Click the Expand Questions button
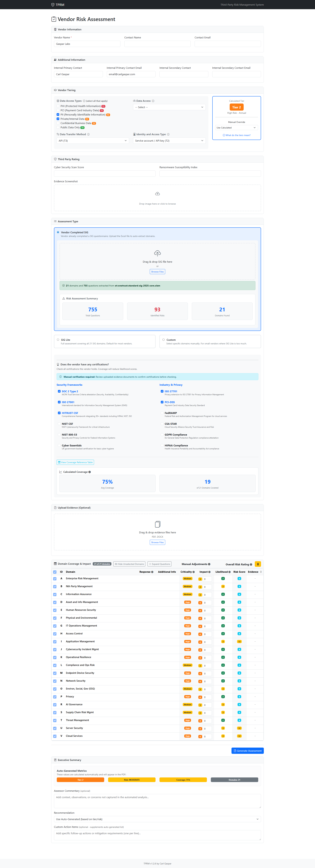Viewport: 315px width, 868px height. tap(160, 564)
